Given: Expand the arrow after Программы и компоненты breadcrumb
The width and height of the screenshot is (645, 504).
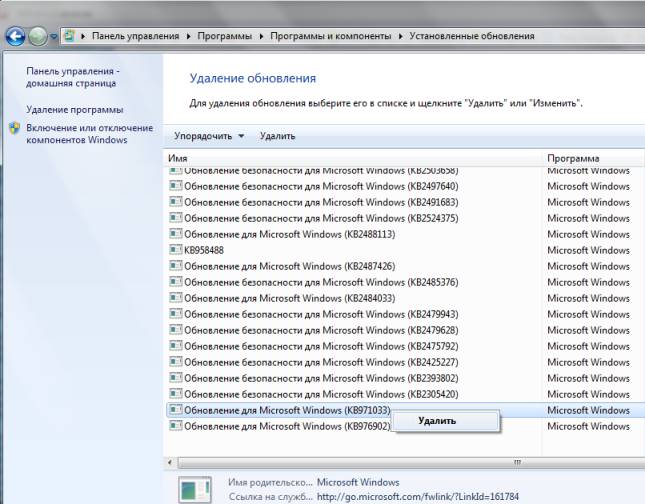Looking at the screenshot, I should pos(401,36).
